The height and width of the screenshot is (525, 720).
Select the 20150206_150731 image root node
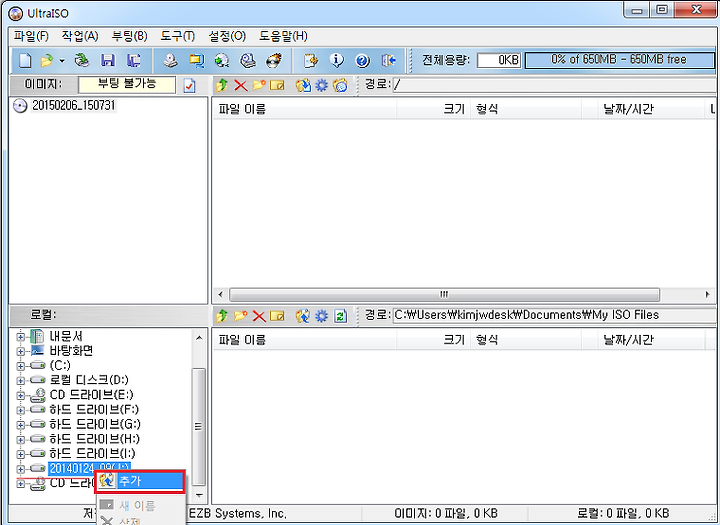pyautogui.click(x=73, y=106)
